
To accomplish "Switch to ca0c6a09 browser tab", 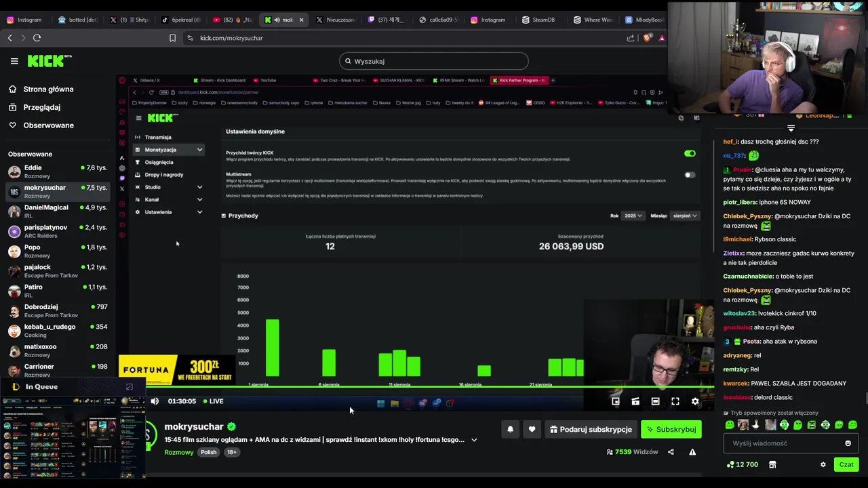I will (x=438, y=20).
